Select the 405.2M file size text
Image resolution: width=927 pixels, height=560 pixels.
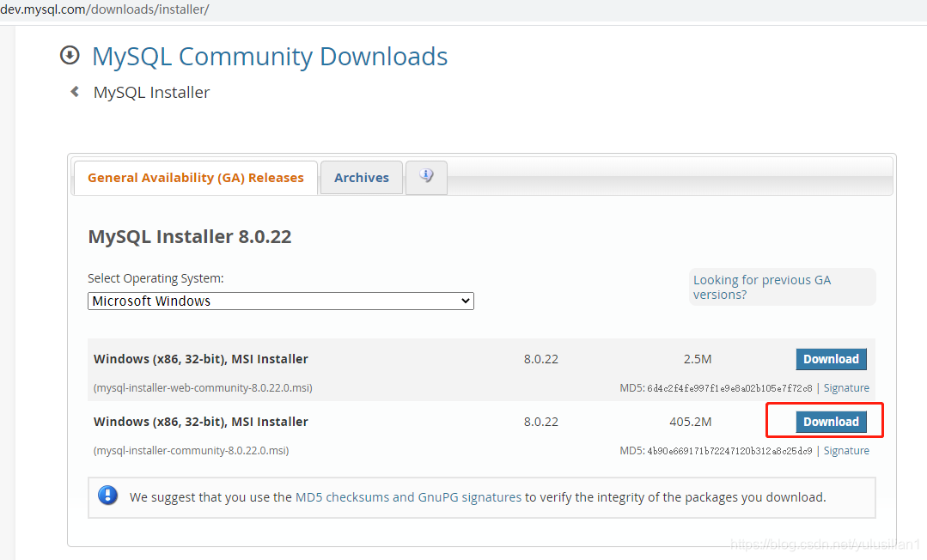tap(691, 422)
